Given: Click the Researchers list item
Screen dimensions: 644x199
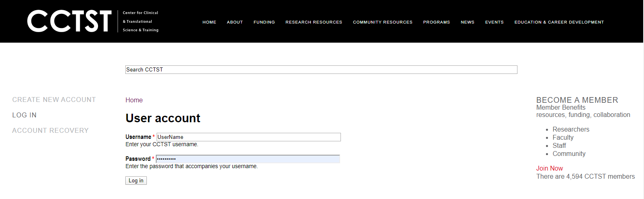Looking at the screenshot, I should click(x=571, y=129).
